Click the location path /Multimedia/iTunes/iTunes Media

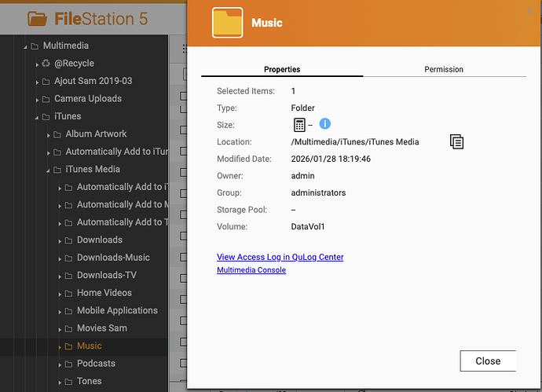355,141
